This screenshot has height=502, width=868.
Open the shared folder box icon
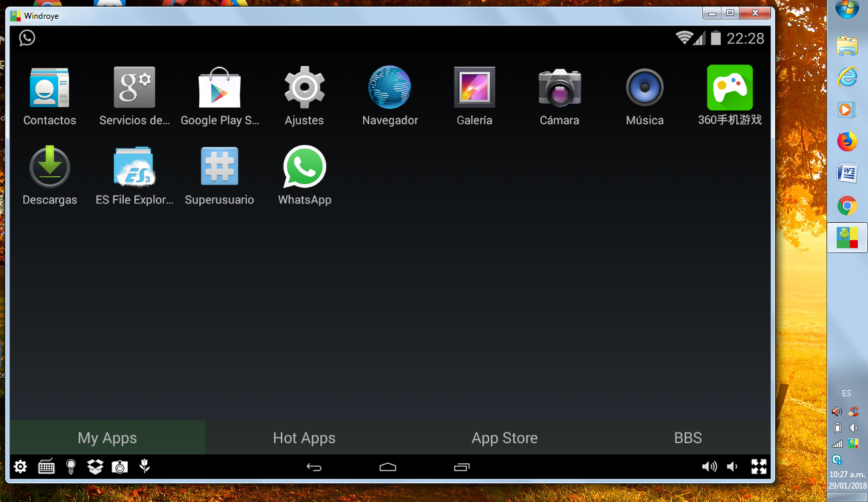(x=95, y=467)
